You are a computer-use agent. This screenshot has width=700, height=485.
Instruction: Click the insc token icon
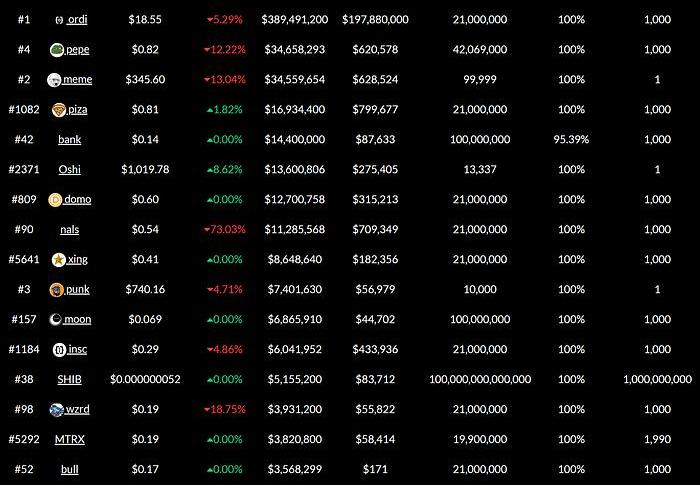[x=59, y=350]
